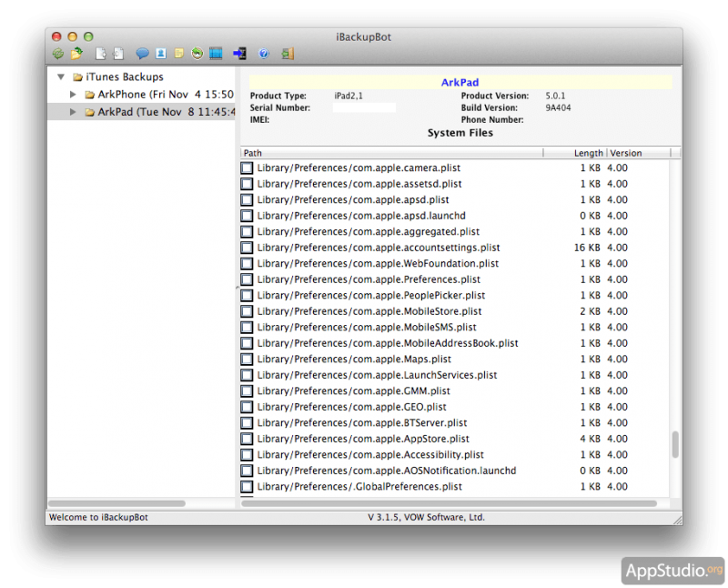The width and height of the screenshot is (728, 588).
Task: Select the com.apple.aggregated.plist checkbox
Action: pos(247,232)
